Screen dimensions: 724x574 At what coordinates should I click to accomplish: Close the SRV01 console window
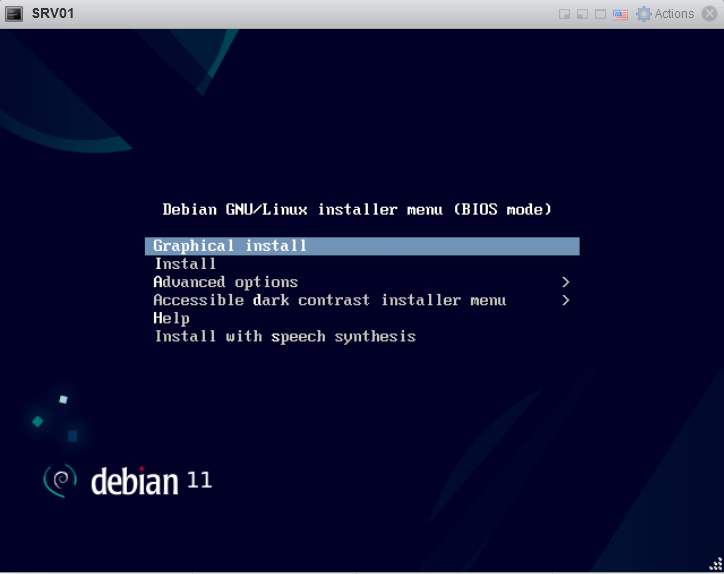click(709, 14)
